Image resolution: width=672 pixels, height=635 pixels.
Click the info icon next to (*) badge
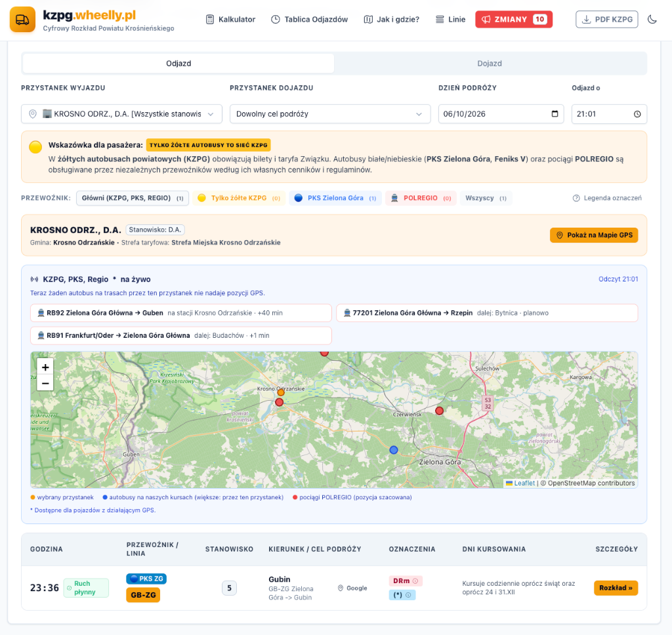pos(408,595)
